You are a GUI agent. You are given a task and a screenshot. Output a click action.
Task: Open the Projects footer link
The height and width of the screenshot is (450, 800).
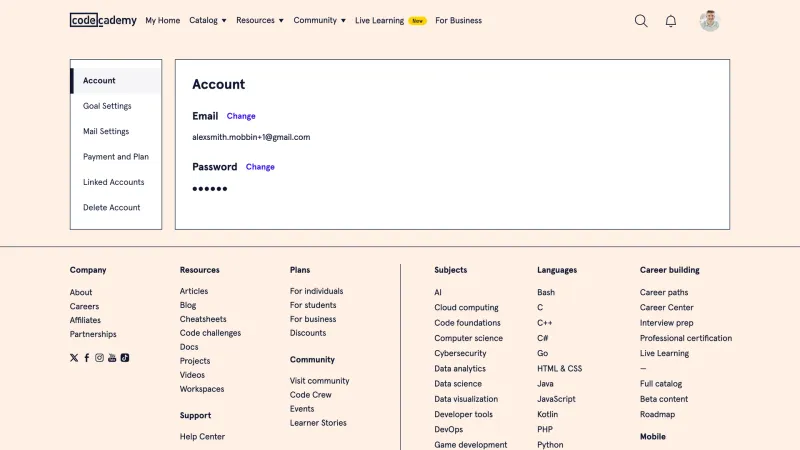[x=195, y=361]
